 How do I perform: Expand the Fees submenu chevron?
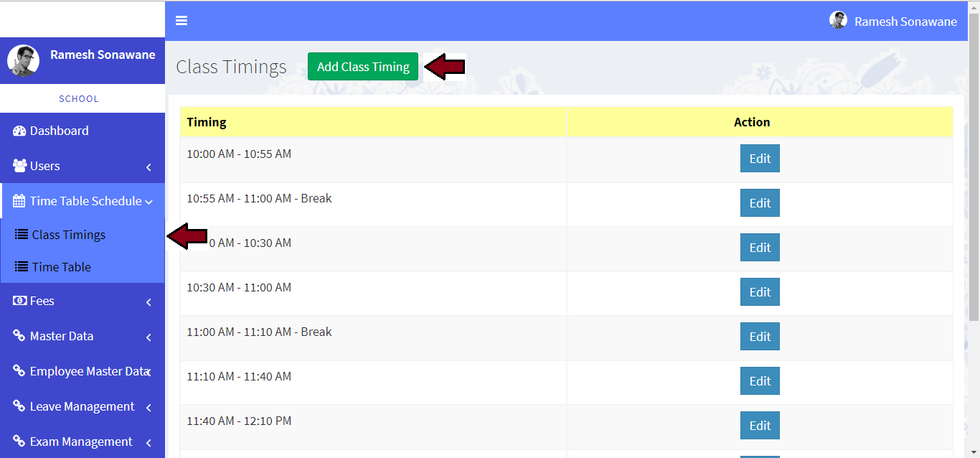pyautogui.click(x=149, y=302)
